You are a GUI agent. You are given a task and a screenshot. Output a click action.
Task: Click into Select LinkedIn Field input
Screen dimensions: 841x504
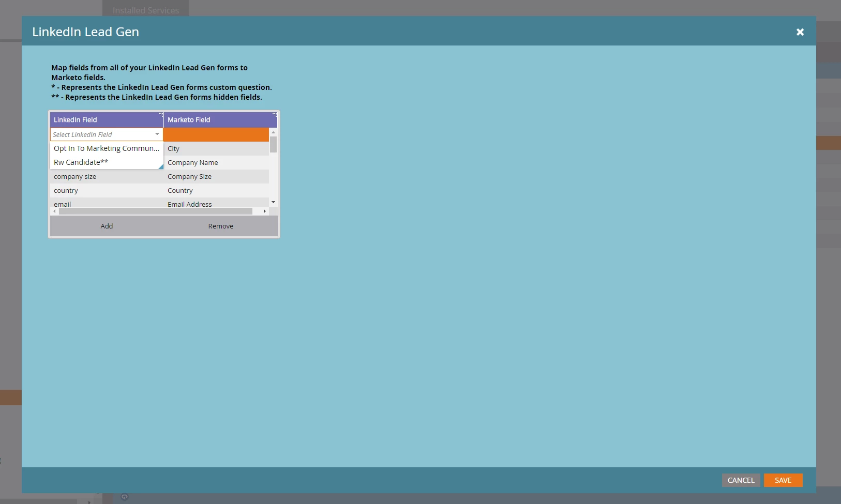pos(102,134)
